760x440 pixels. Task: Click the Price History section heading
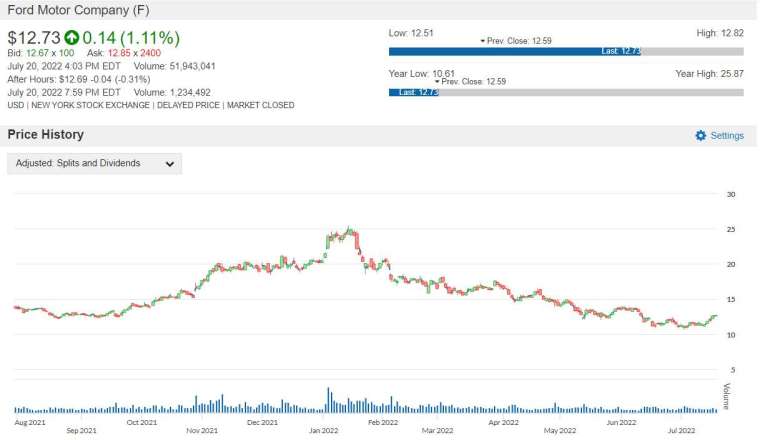click(46, 135)
